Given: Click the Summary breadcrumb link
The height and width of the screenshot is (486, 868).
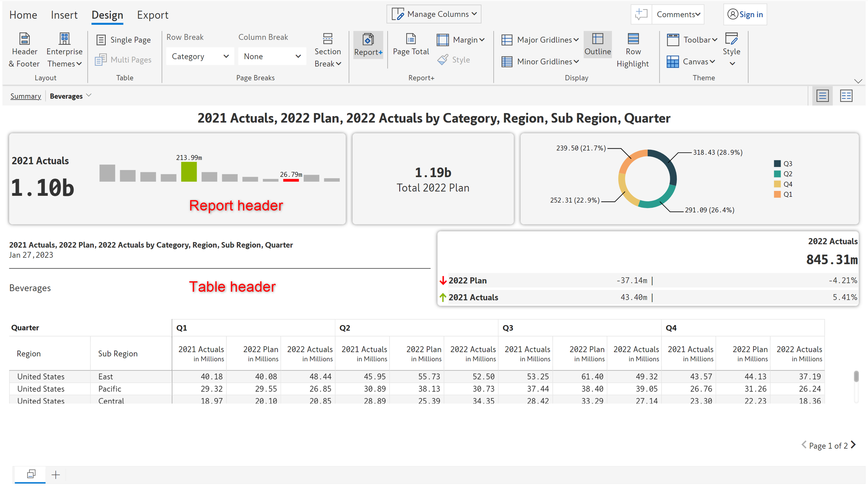Looking at the screenshot, I should click(26, 96).
